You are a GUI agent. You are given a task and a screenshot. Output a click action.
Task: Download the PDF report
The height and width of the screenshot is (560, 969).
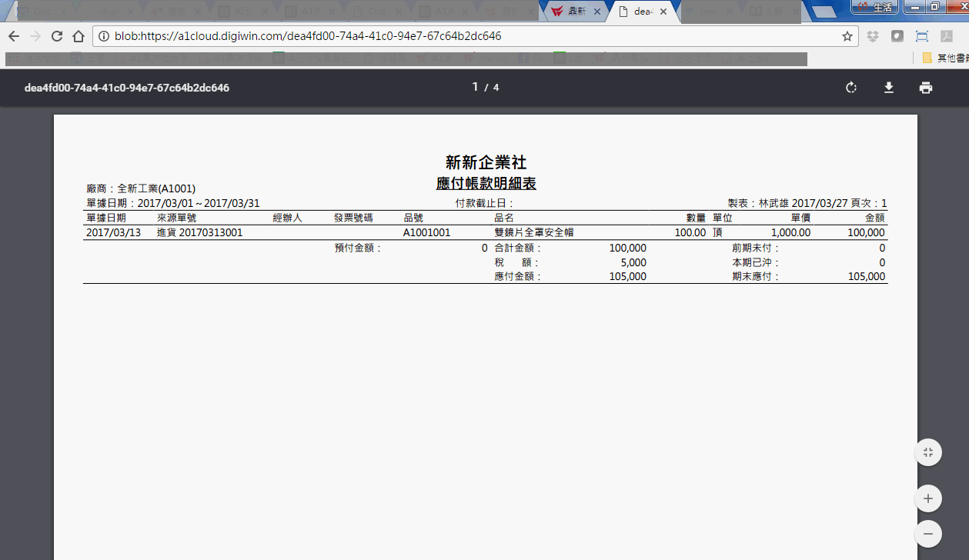(889, 88)
